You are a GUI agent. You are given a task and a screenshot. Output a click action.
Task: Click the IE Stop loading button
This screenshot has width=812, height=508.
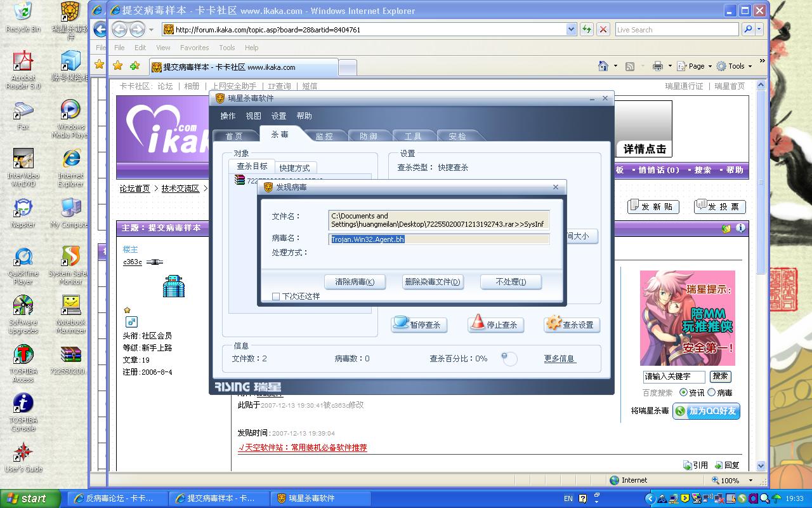click(603, 29)
